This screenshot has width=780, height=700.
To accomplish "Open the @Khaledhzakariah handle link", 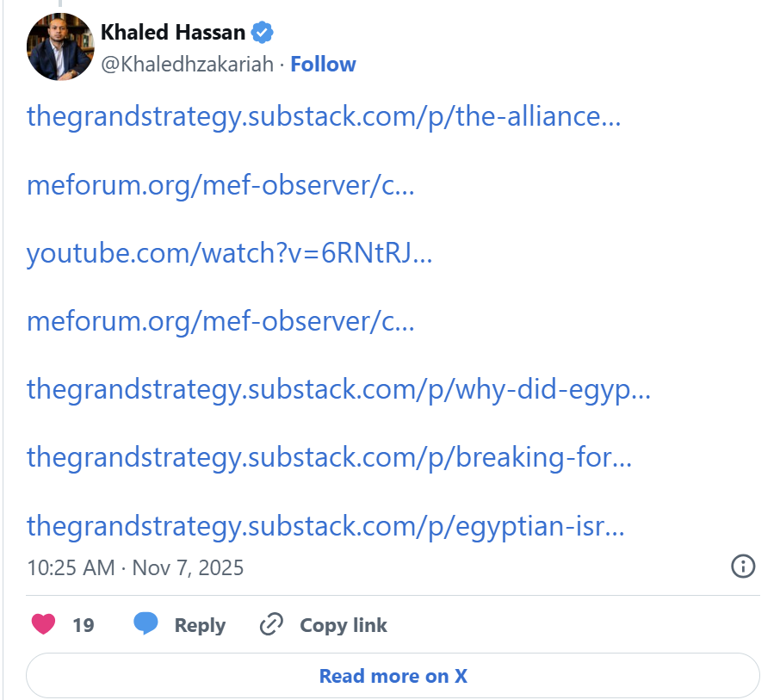I will (188, 65).
